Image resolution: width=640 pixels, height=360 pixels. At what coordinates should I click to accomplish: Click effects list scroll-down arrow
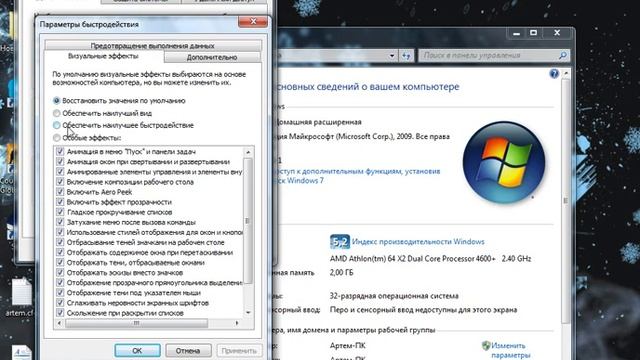(248, 312)
